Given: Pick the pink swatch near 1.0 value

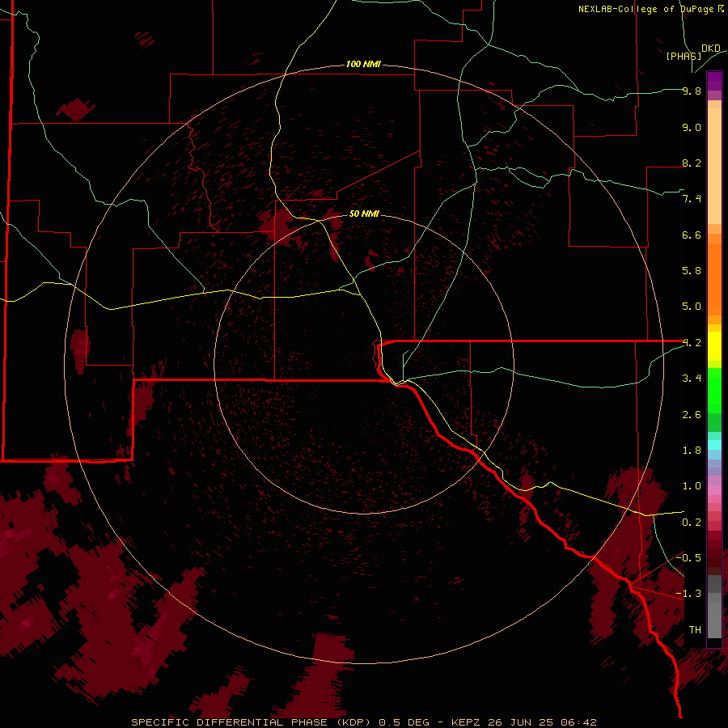Looking at the screenshot, I should [x=714, y=490].
